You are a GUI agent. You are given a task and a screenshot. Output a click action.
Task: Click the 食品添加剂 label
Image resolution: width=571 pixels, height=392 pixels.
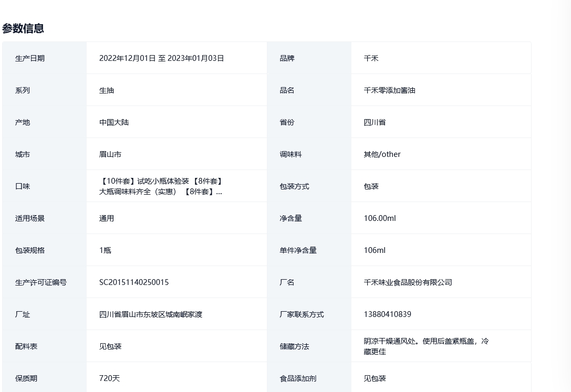(298, 378)
